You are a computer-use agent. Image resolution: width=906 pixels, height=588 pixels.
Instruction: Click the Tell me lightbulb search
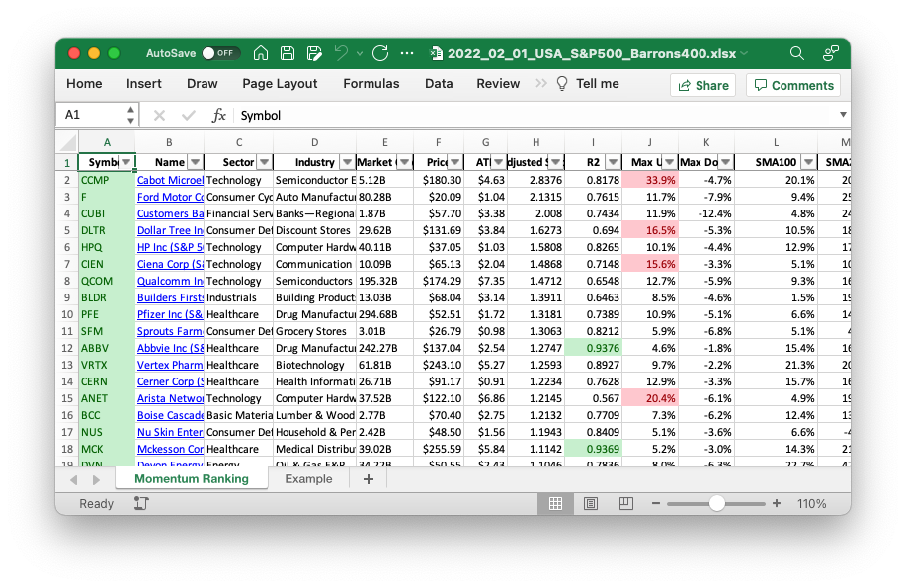point(588,84)
